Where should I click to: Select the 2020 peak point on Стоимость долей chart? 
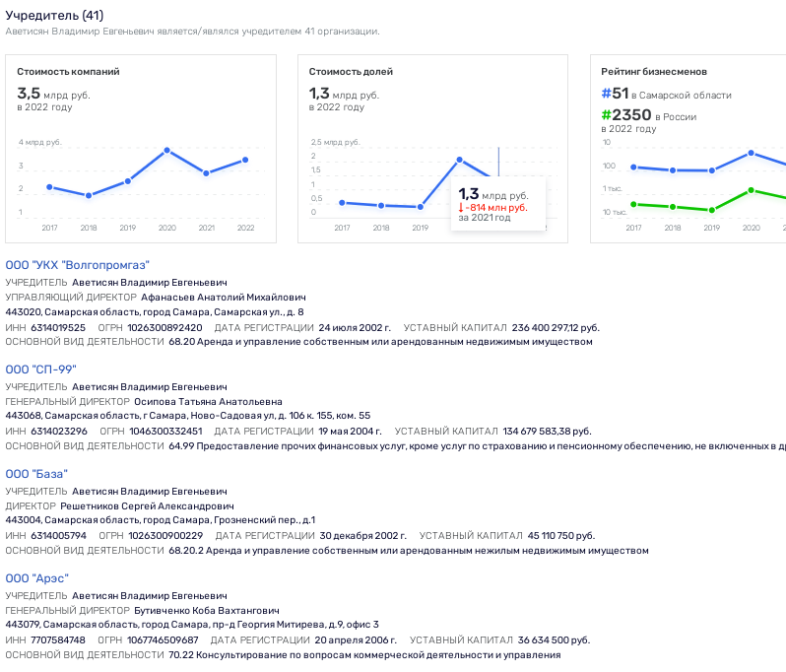click(x=460, y=160)
